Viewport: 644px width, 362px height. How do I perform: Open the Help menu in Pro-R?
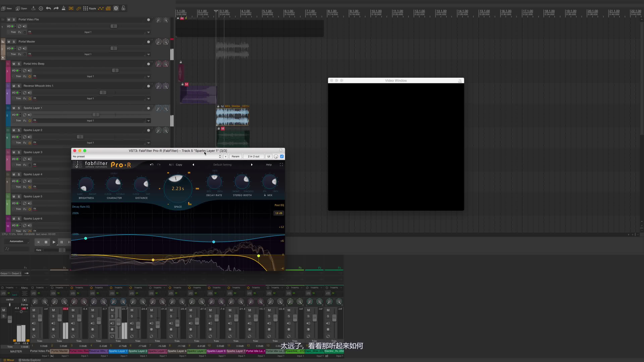pyautogui.click(x=269, y=165)
